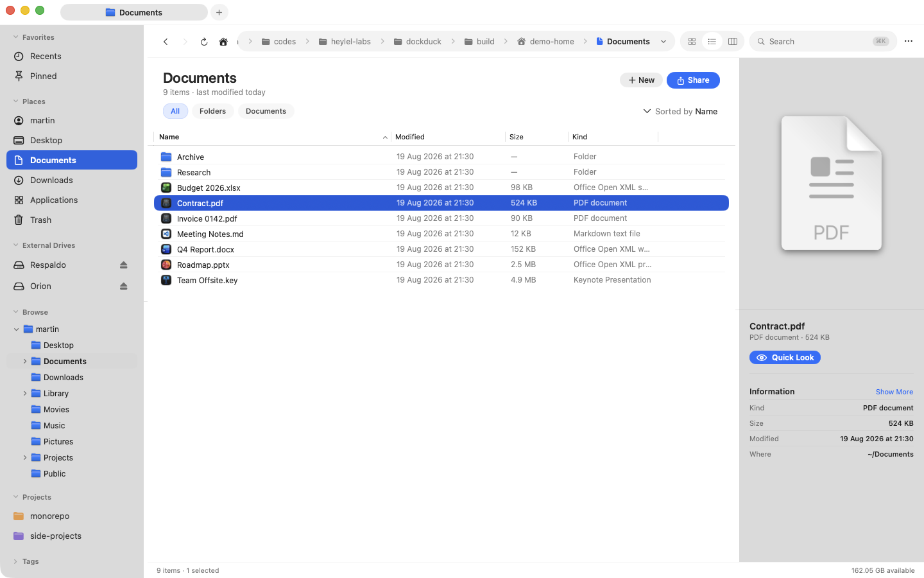Open the path breadcrumb dropdown chevron
This screenshot has width=924, height=578.
[x=663, y=42]
